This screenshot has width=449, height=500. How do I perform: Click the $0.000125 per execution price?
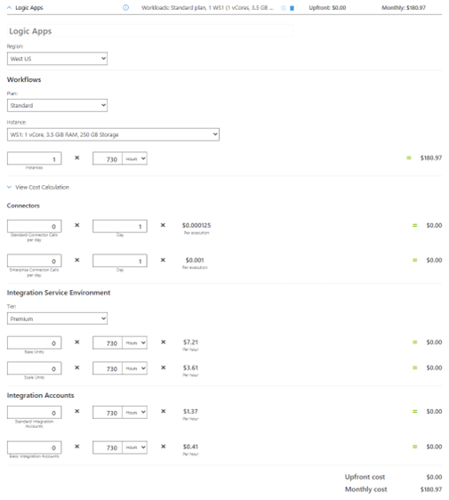tap(197, 225)
